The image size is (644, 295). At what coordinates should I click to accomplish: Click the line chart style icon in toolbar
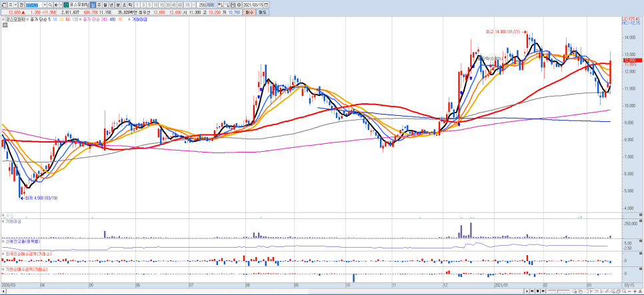[226, 5]
